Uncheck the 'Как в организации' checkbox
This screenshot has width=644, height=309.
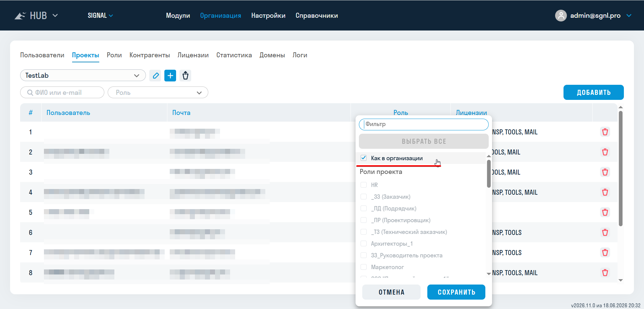pyautogui.click(x=364, y=158)
